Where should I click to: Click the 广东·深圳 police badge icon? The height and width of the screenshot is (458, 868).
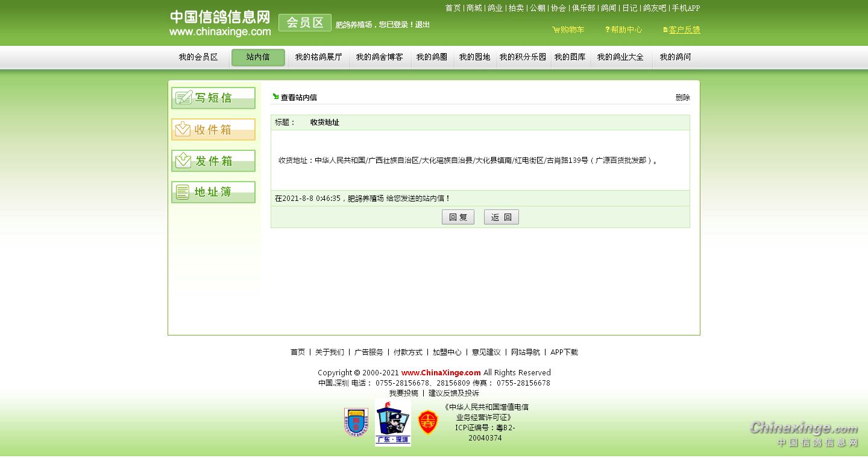[x=392, y=423]
